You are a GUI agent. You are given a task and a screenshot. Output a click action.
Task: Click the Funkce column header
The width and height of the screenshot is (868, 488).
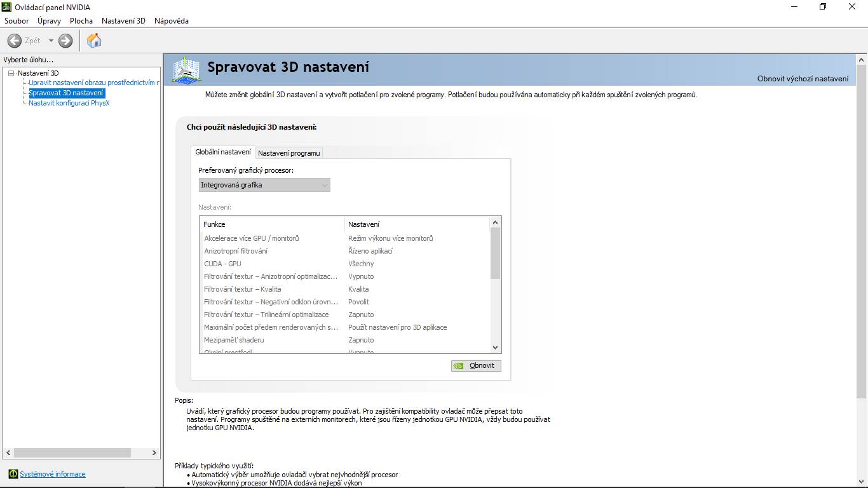(x=272, y=224)
